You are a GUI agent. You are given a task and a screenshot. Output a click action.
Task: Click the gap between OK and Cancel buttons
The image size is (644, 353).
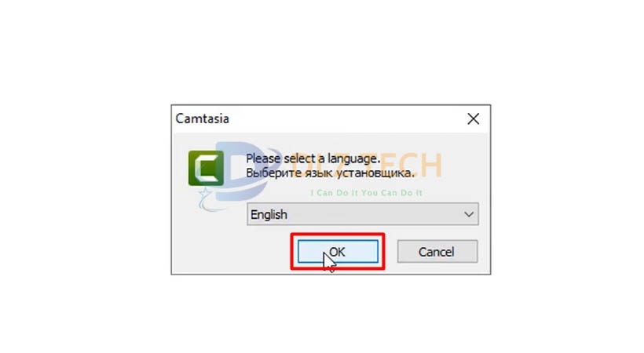point(391,252)
